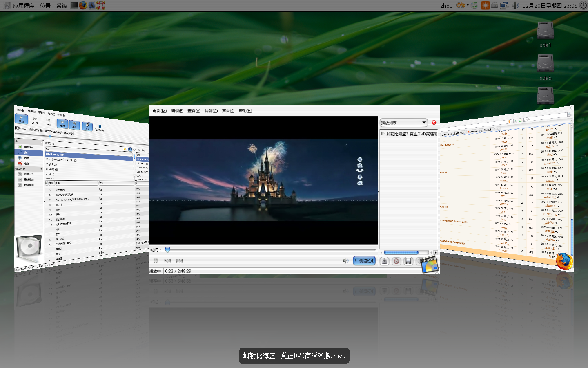Close the playlist sidebar with red X

(x=434, y=122)
